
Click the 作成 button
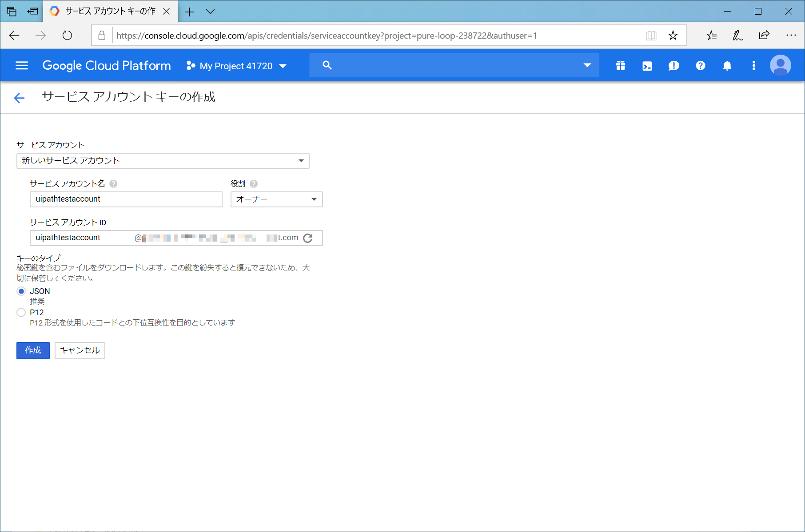pyautogui.click(x=32, y=350)
